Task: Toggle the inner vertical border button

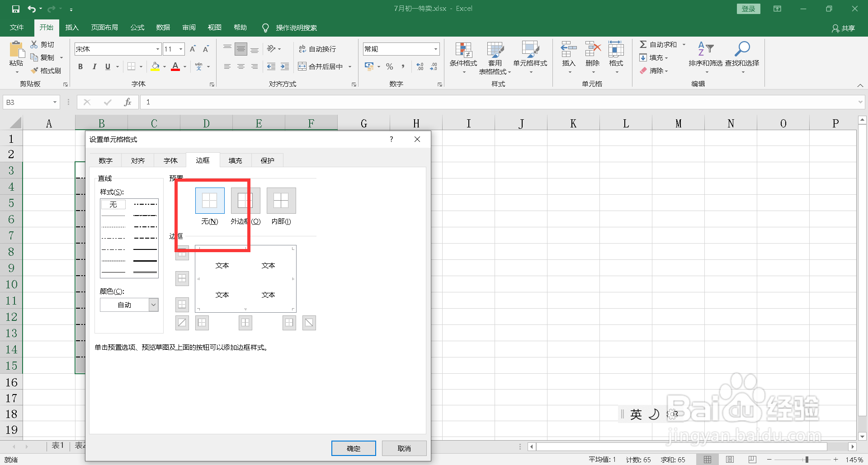Action: [245, 323]
